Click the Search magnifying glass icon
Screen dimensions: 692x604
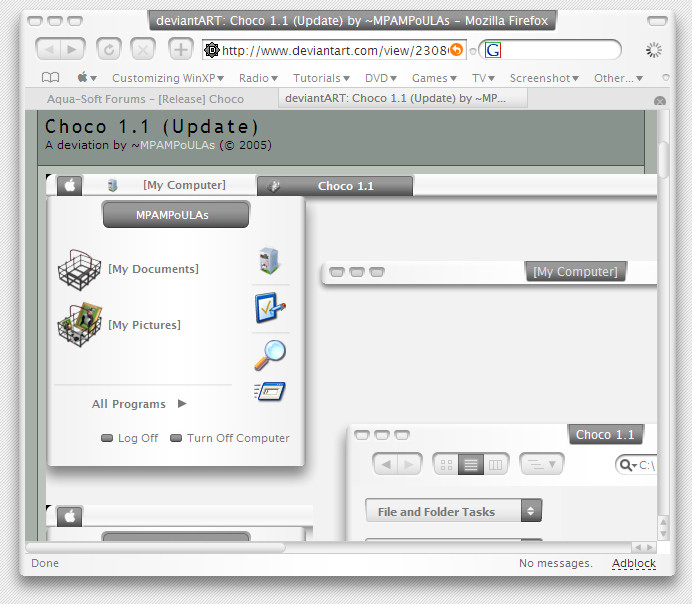pyautogui.click(x=270, y=354)
